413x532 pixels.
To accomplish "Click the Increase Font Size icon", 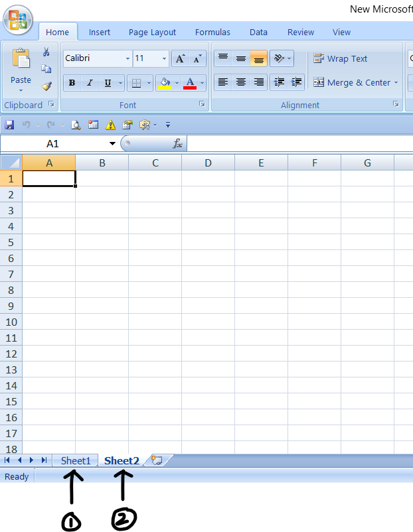I will point(180,59).
